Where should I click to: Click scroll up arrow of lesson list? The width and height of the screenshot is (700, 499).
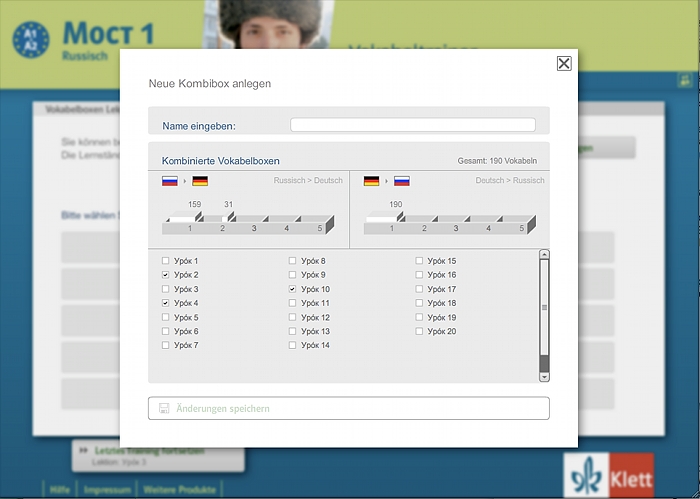point(544,254)
